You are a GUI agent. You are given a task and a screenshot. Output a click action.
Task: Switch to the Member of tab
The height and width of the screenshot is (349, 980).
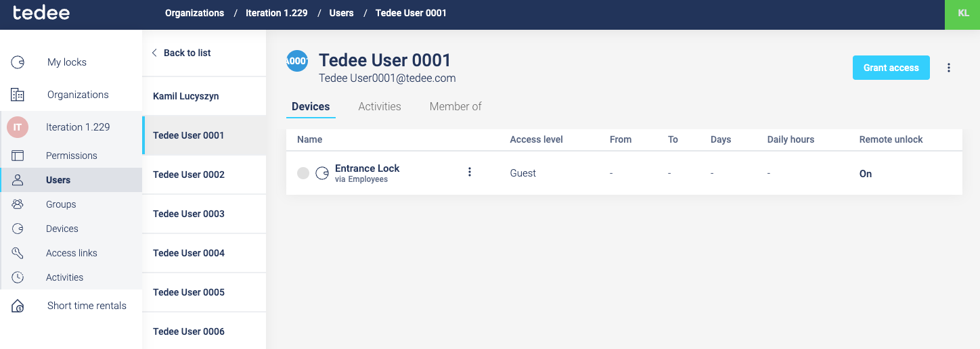455,107
